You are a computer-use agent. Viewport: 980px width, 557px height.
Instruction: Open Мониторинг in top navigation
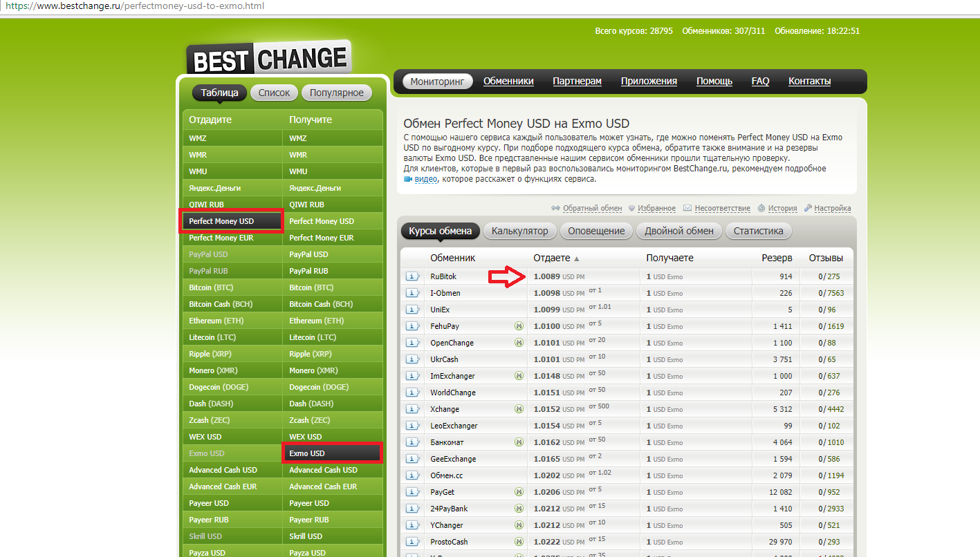(x=437, y=81)
